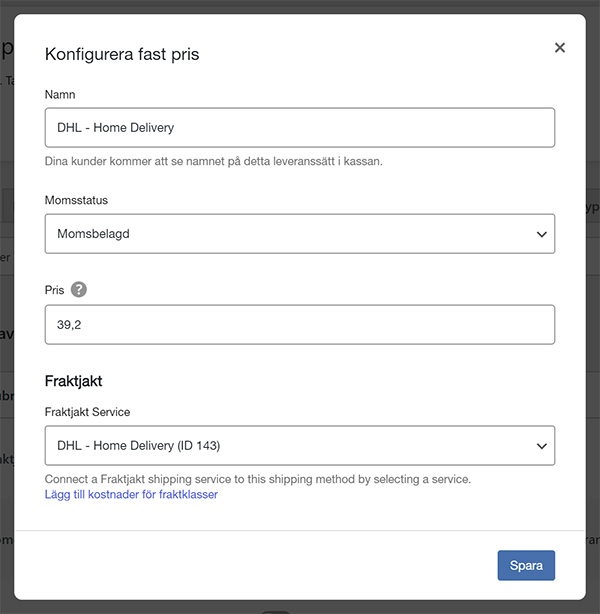Expand the Fraktjakt Service select box
Image resolution: width=600 pixels, height=614 pixels.
click(x=299, y=446)
